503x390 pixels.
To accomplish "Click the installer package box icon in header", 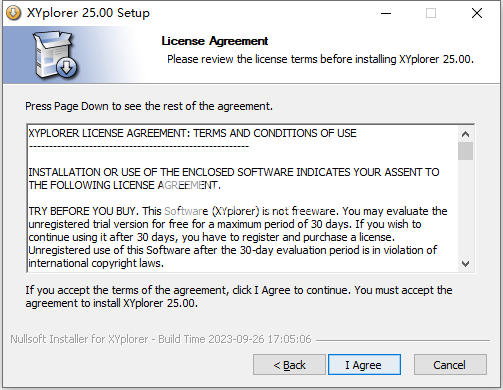I will [x=55, y=55].
